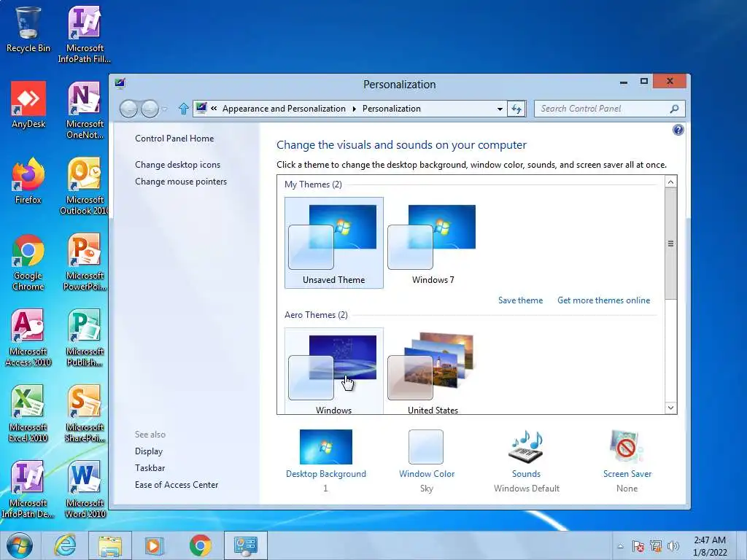This screenshot has height=560, width=747.
Task: Select the Microsoft InfoPath Filler desktop icon
Action: [x=85, y=34]
